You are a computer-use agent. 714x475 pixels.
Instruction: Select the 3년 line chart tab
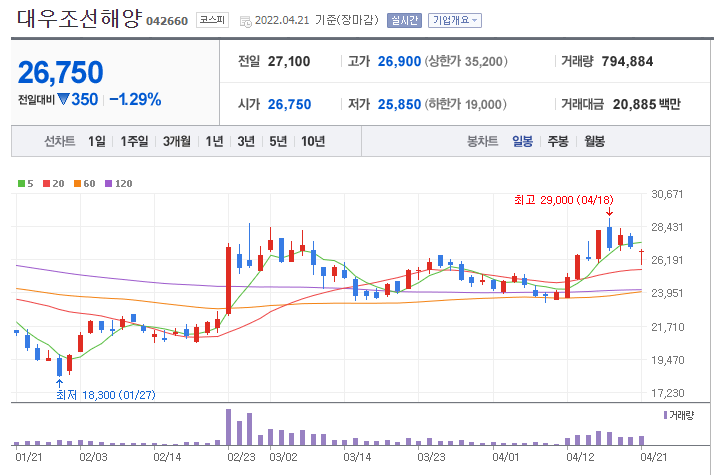click(246, 142)
